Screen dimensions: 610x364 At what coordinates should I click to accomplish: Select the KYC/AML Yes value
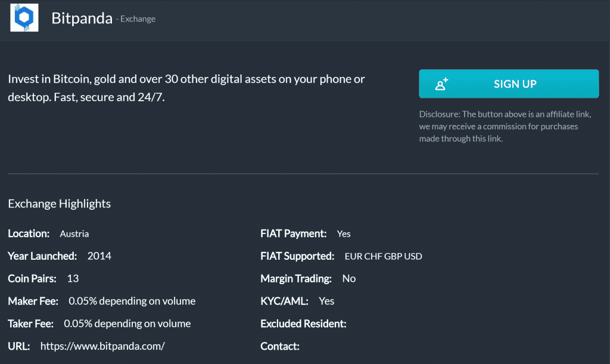click(x=326, y=301)
